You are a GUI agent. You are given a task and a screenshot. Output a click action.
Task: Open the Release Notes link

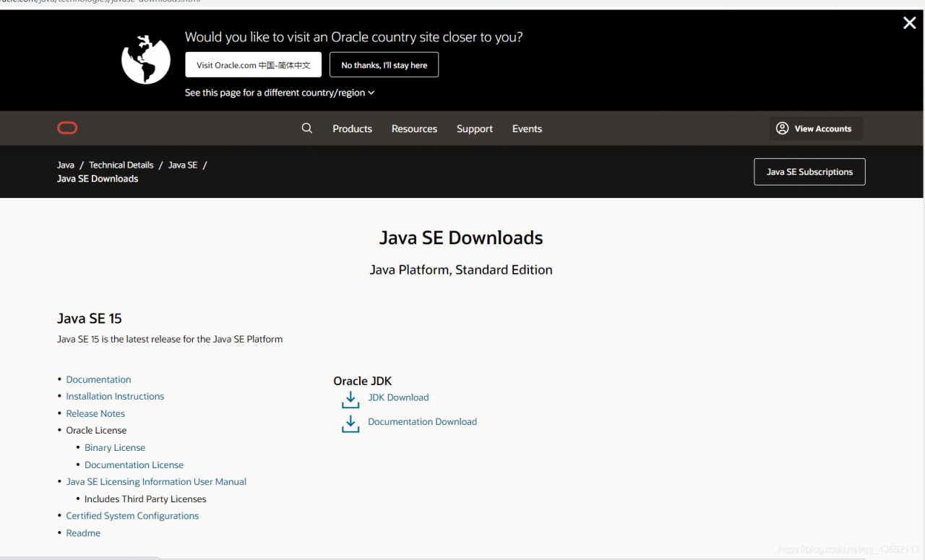(x=95, y=413)
